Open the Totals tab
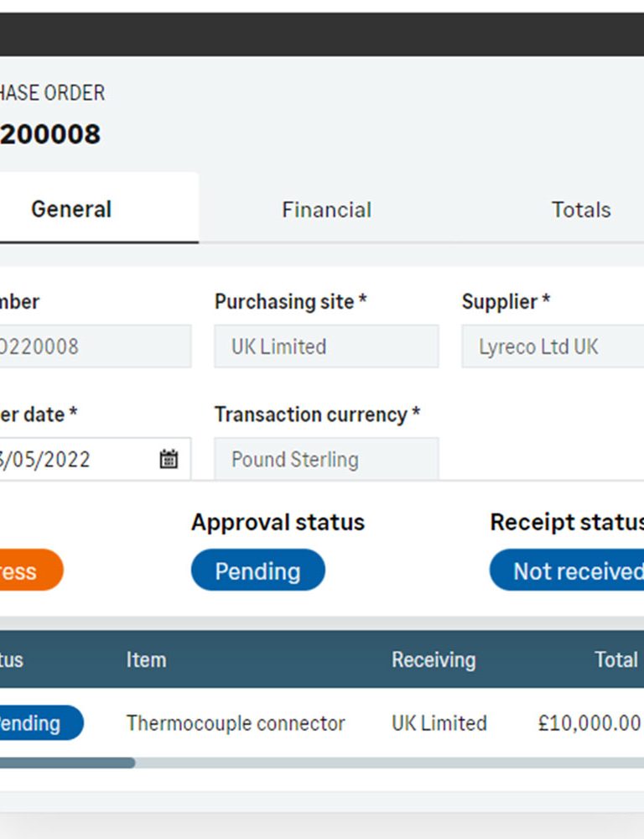644x839 pixels. [581, 209]
